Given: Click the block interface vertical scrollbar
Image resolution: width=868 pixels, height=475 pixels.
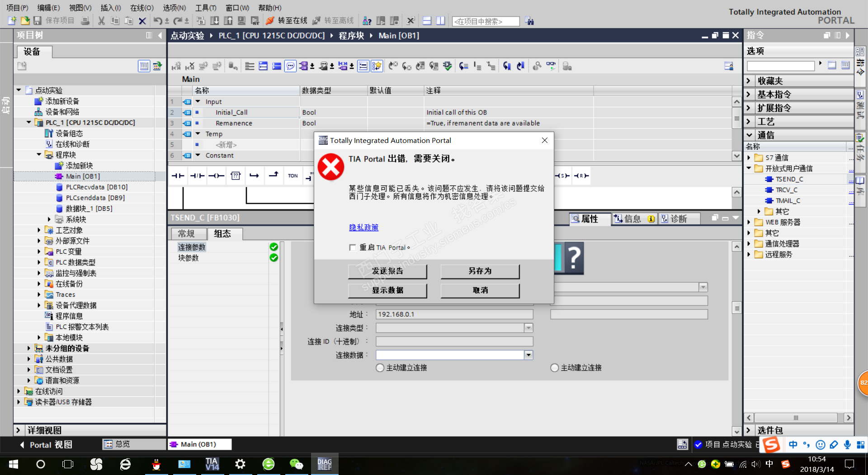Looking at the screenshot, I should pyautogui.click(x=737, y=128).
